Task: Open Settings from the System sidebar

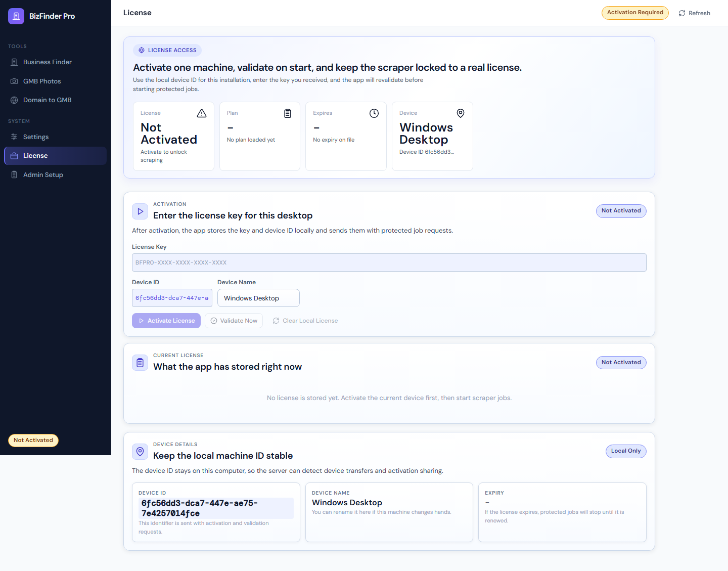Action: [x=35, y=137]
